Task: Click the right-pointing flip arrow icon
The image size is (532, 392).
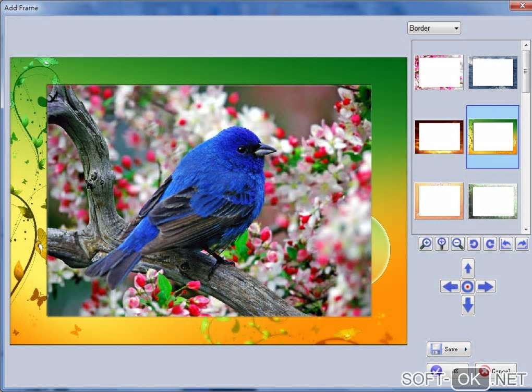Action: click(x=522, y=244)
